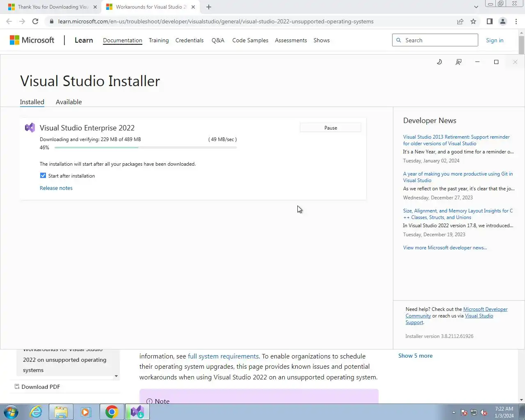The image size is (525, 420).
Task: Minimize the Visual Studio Installer window
Action: [477, 62]
